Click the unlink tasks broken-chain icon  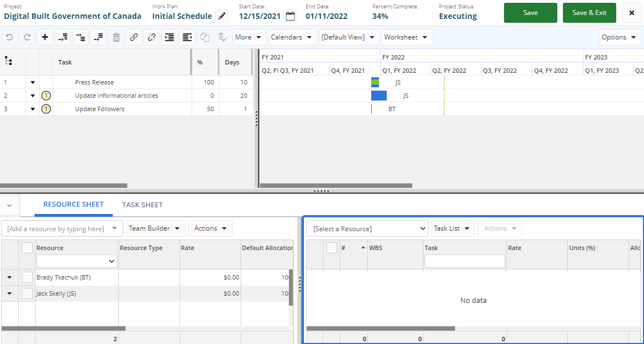pyautogui.click(x=151, y=37)
